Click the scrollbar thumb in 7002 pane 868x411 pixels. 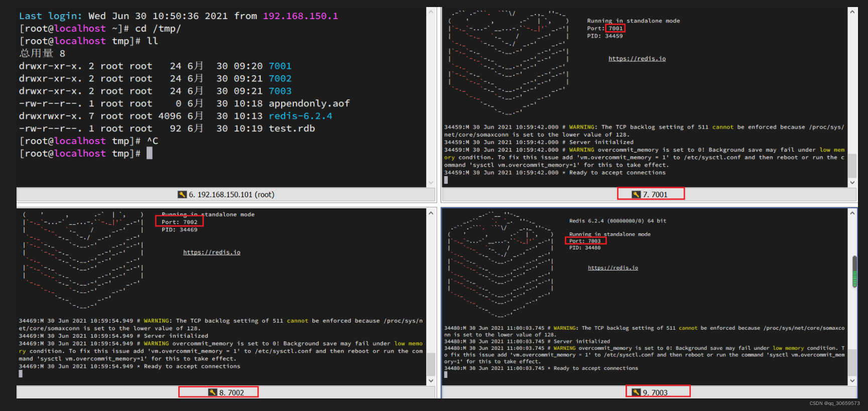point(431,364)
